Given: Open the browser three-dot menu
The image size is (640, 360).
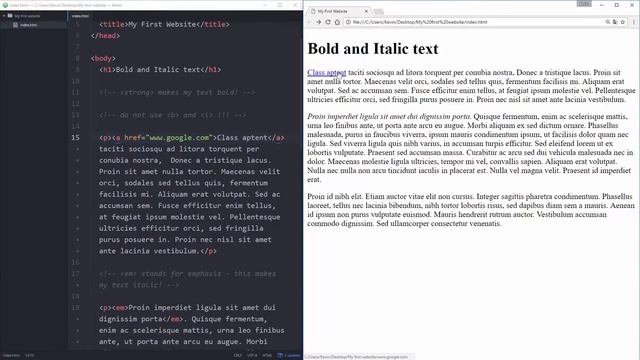Looking at the screenshot, I should click(634, 22).
